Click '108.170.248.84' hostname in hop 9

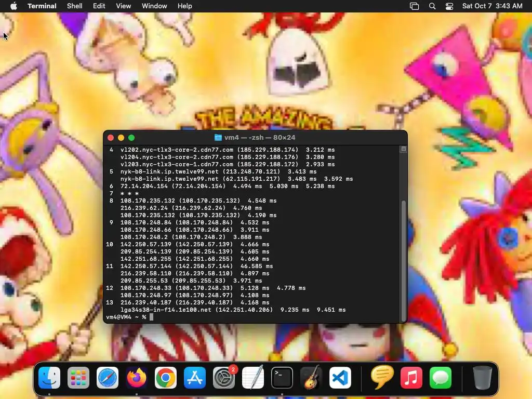[146, 222]
